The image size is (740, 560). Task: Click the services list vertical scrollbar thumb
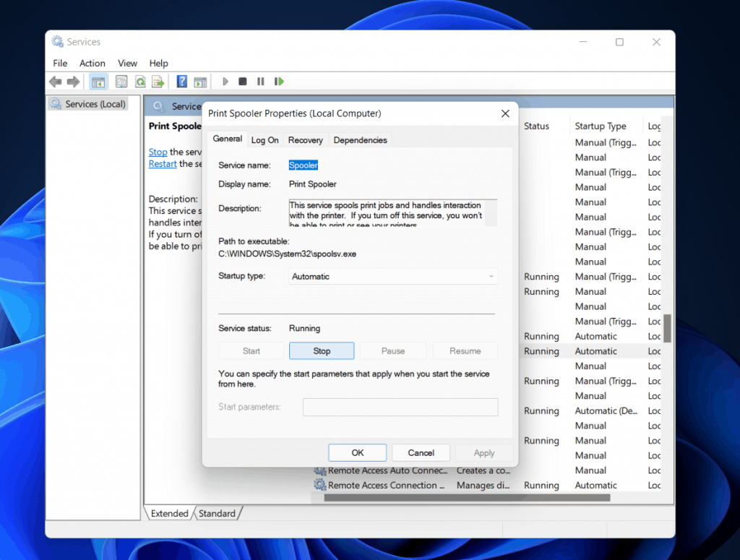667,328
